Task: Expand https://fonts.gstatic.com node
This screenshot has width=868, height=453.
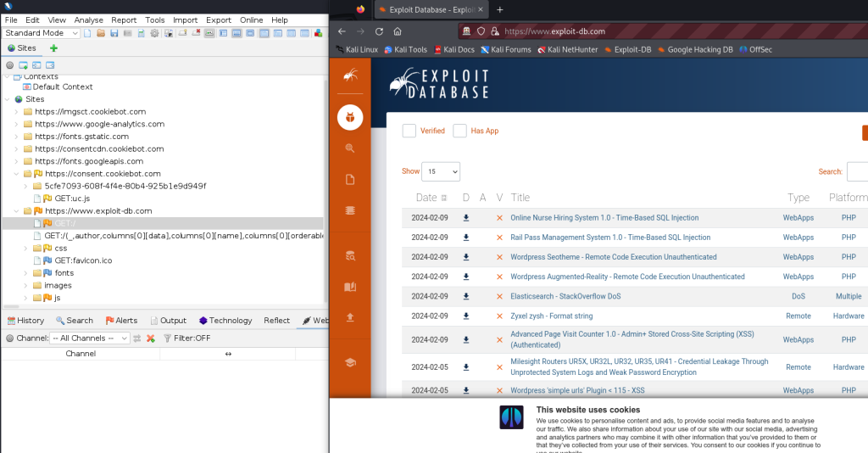Action: tap(16, 137)
